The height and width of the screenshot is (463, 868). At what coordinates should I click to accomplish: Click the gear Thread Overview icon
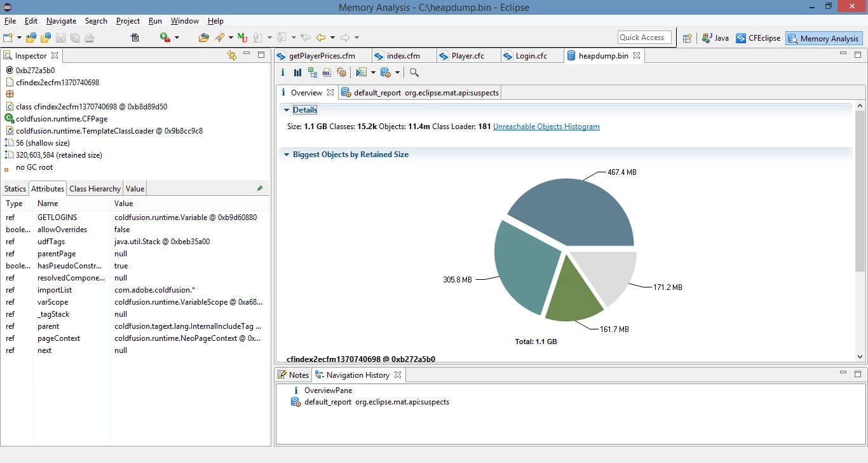tap(341, 73)
